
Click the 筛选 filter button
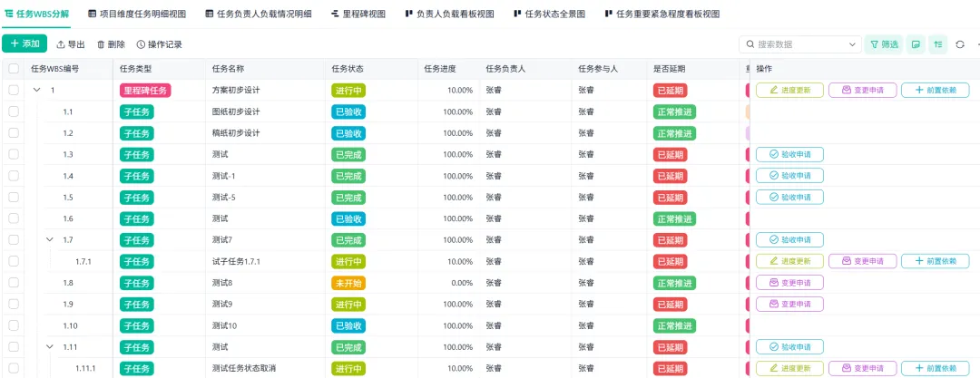tap(884, 44)
